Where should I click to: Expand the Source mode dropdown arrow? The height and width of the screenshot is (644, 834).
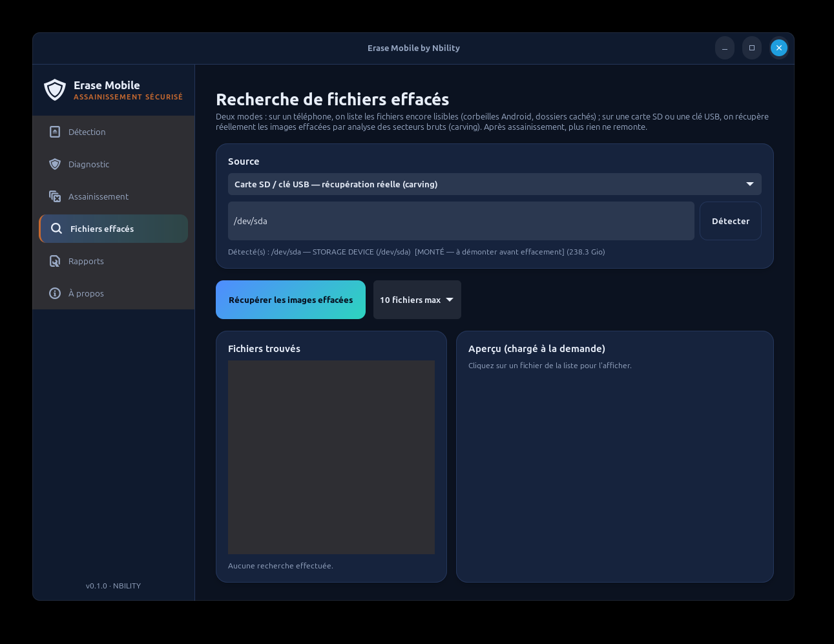[750, 184]
